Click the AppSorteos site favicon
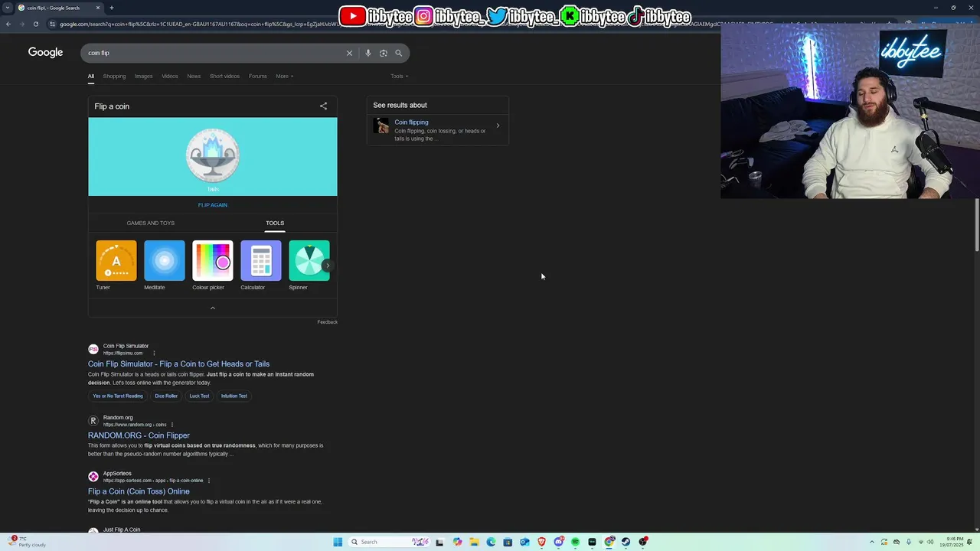 pyautogui.click(x=93, y=477)
